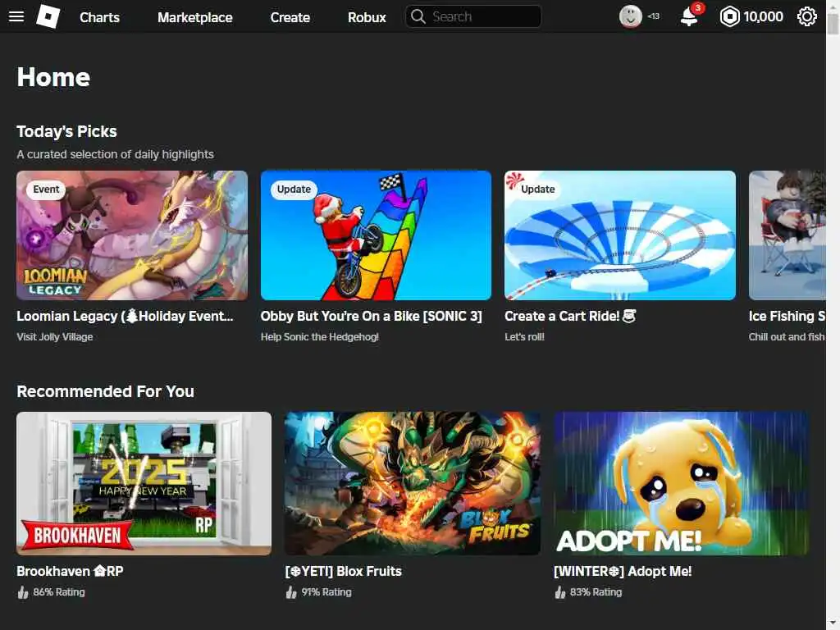Open 'Brookhaven RP' title link
Image resolution: width=840 pixels, height=630 pixels.
click(x=71, y=571)
